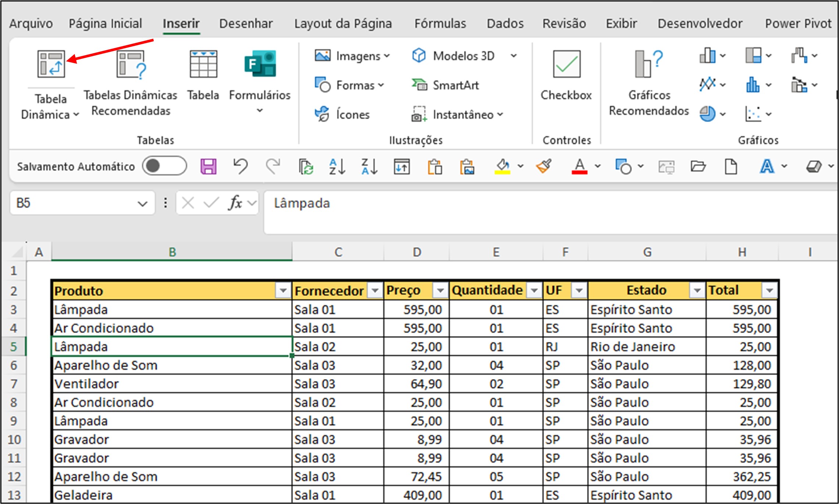839x504 pixels.
Task: Click the Tabela Dinâmica pivot table icon
Action: click(x=51, y=64)
